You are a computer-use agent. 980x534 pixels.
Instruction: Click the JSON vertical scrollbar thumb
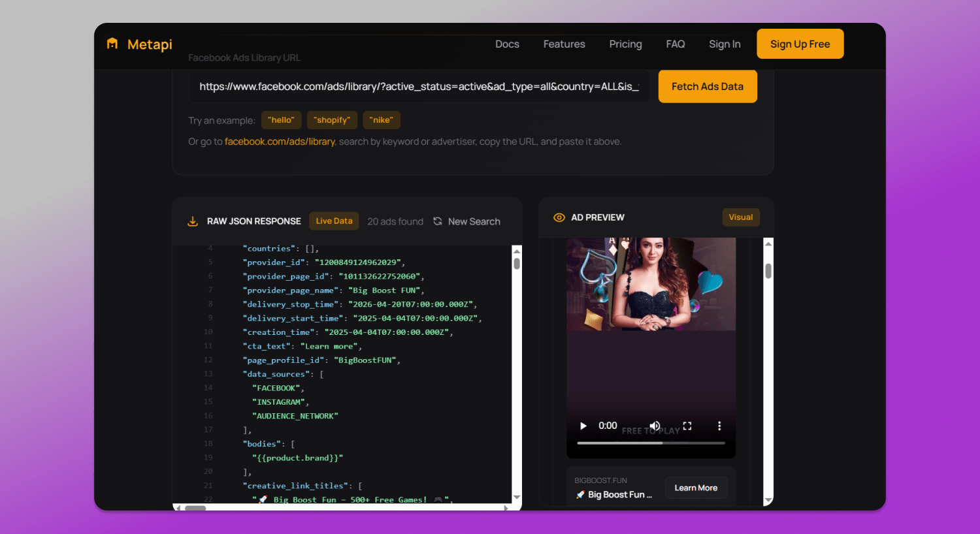pos(517,264)
